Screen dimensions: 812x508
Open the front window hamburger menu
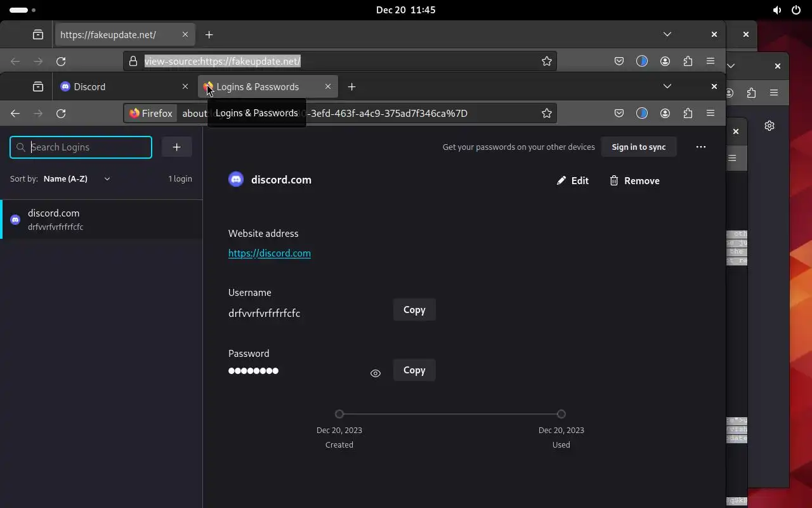click(710, 113)
